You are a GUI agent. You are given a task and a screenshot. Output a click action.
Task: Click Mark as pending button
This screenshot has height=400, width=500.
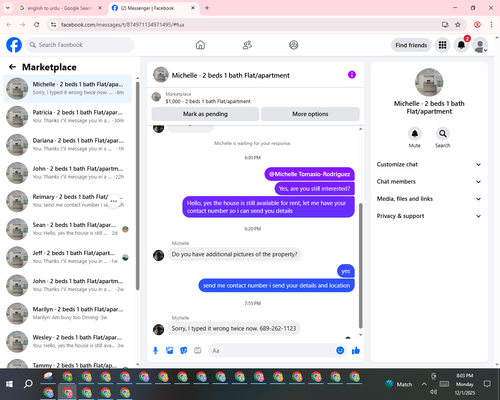point(205,114)
